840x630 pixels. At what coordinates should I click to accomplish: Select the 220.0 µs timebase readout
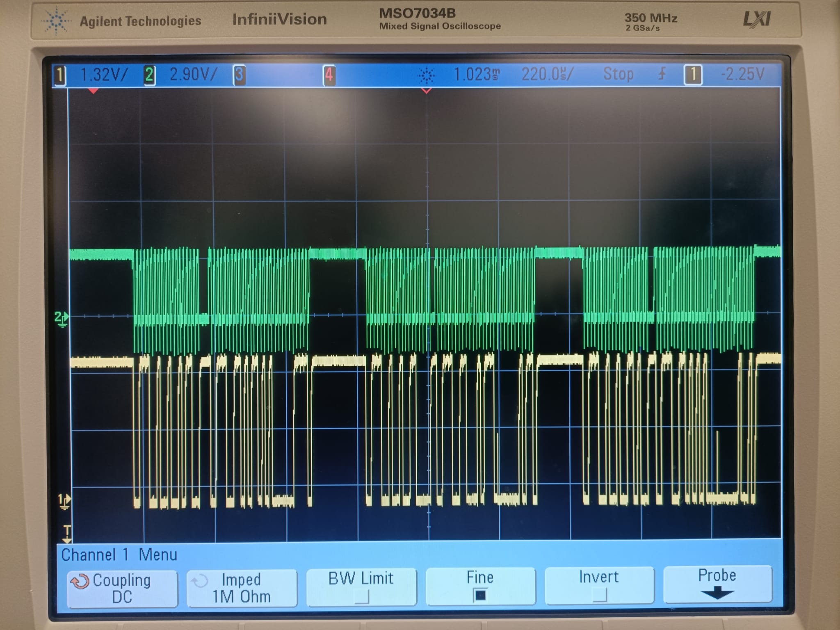click(x=547, y=75)
